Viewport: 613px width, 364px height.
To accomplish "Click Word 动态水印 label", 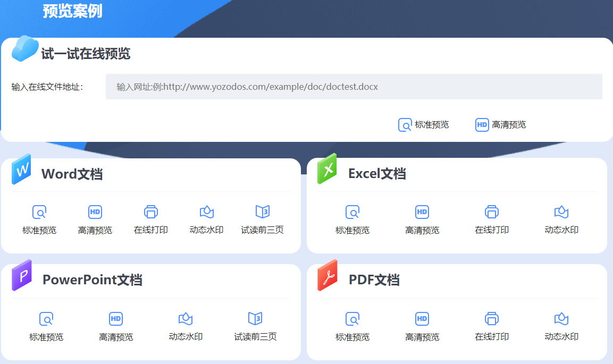I will click(x=206, y=230).
